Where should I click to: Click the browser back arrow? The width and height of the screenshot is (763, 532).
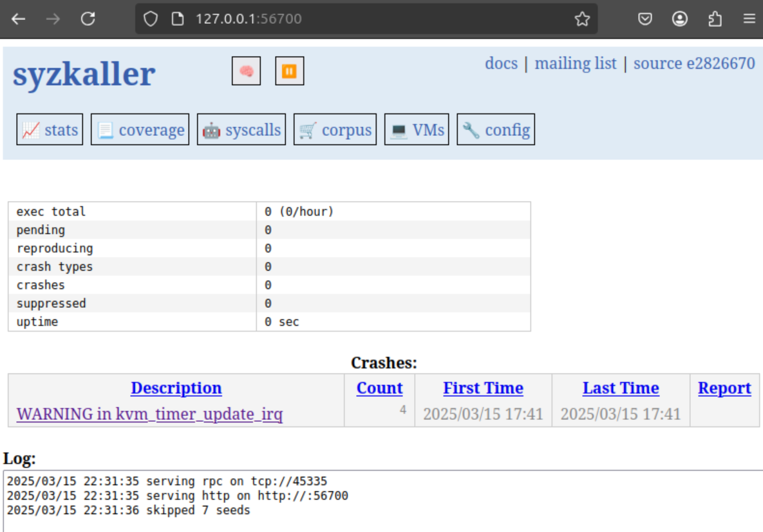pyautogui.click(x=18, y=19)
